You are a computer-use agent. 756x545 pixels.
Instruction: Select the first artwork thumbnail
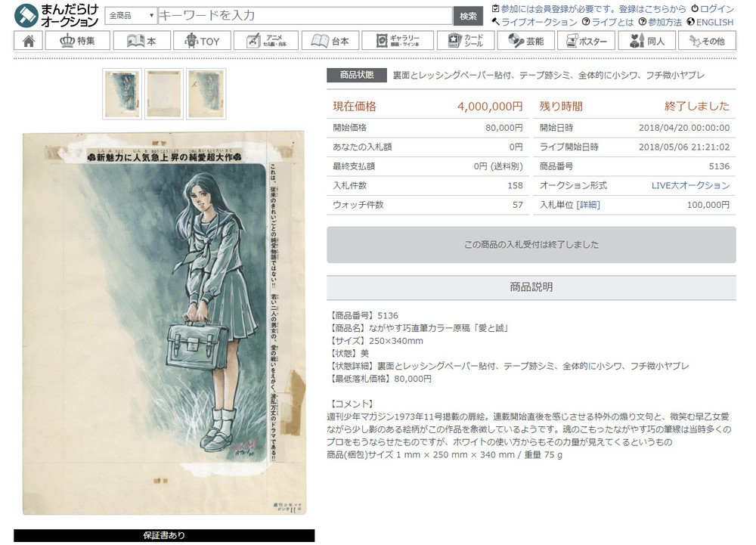(x=122, y=94)
